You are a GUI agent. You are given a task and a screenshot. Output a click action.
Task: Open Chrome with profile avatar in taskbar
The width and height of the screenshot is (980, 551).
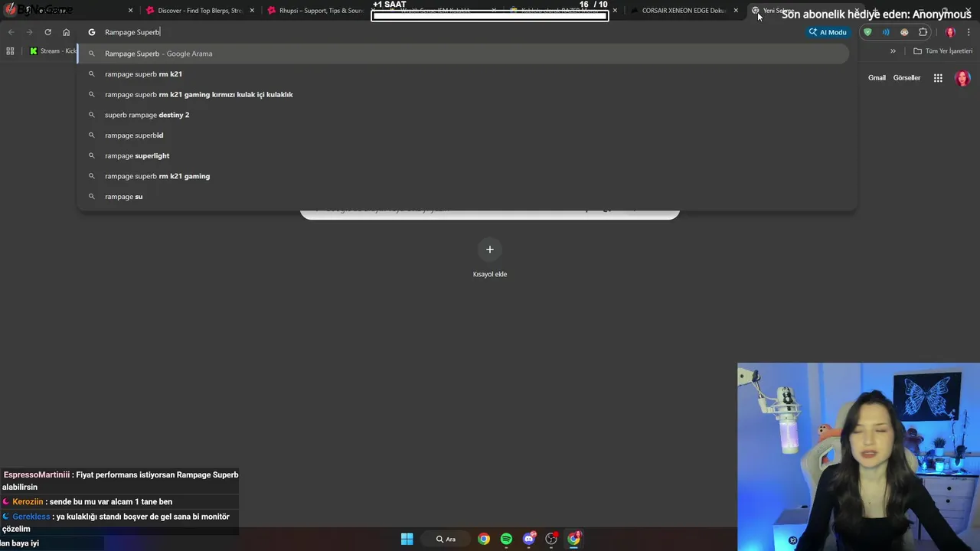click(573, 539)
